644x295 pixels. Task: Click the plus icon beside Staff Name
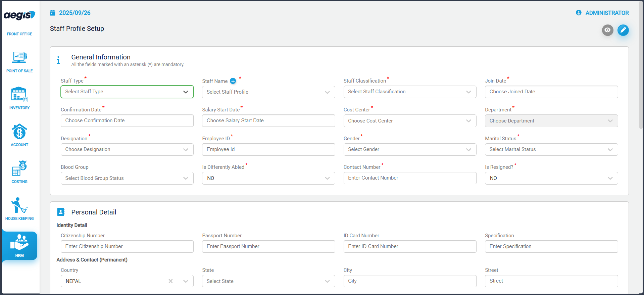[233, 81]
